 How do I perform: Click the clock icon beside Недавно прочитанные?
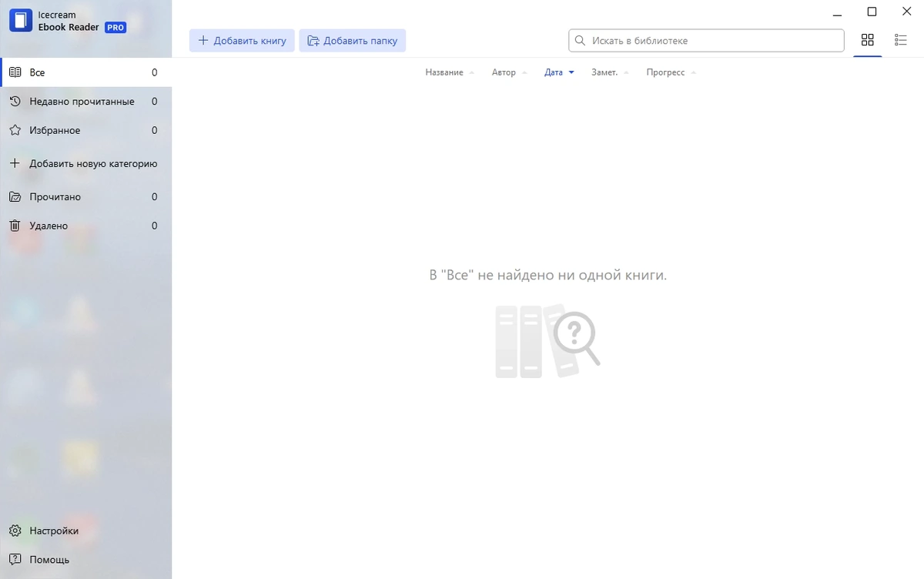pos(15,102)
